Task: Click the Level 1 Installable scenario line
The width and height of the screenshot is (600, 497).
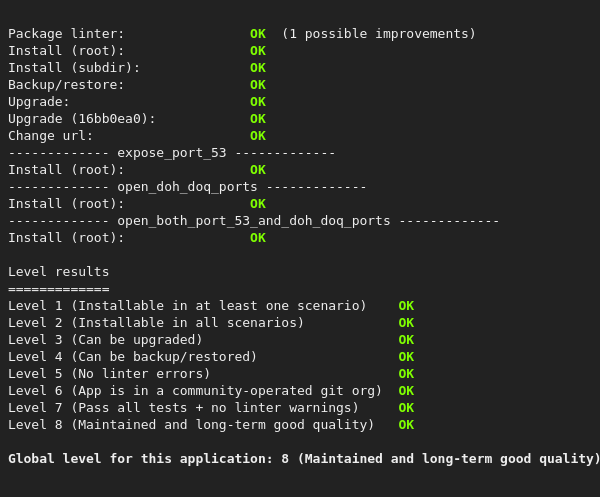Action: coord(187,306)
